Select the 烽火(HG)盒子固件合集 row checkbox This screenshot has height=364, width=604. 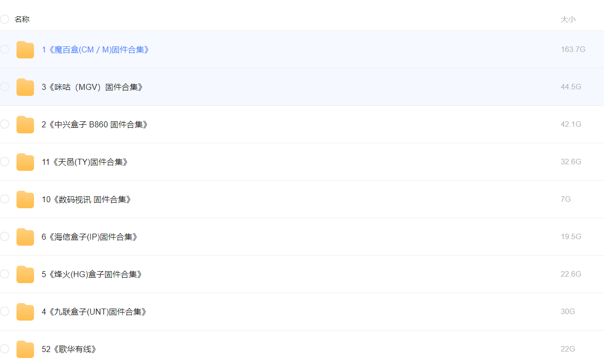point(4,274)
